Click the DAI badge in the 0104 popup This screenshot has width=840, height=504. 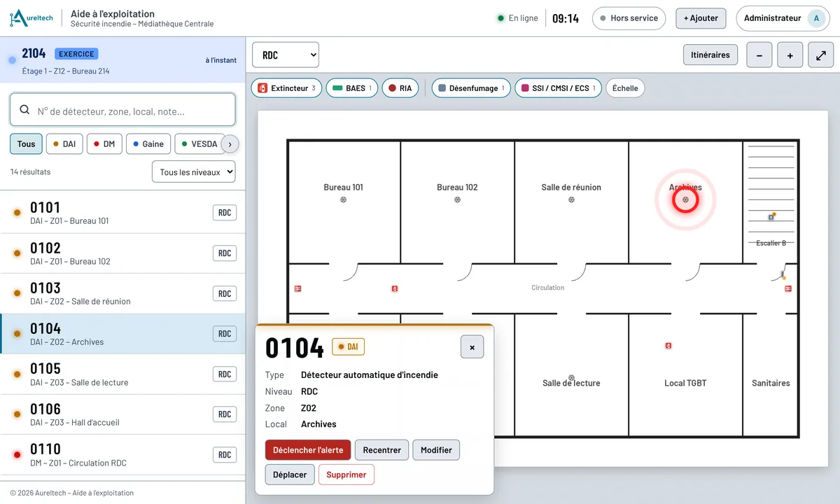pyautogui.click(x=349, y=346)
